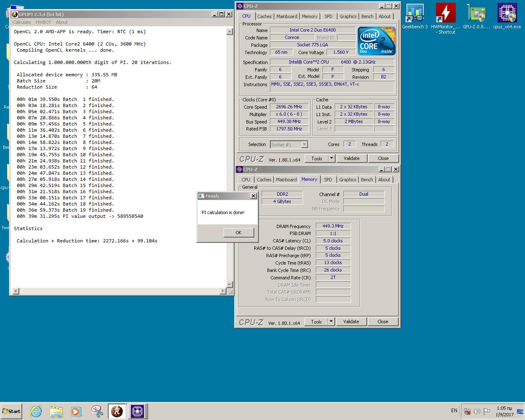Switch to Mainboard tab in bottom CPU-Z

coord(286,180)
